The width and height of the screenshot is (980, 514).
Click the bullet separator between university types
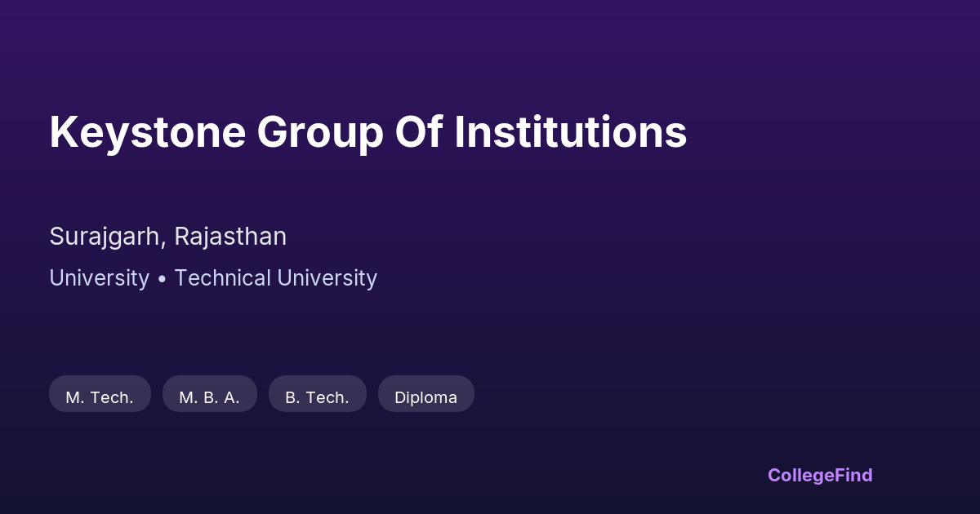[162, 279]
